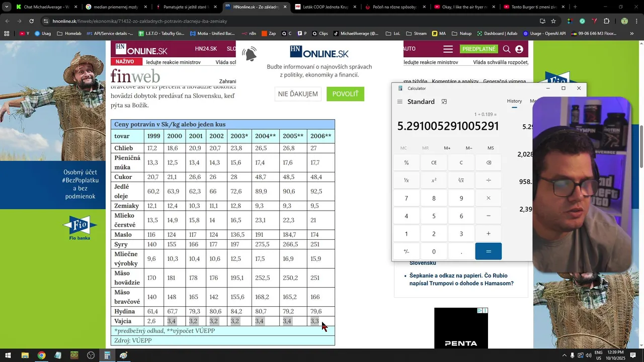This screenshot has width=644, height=362.
Task: Click the equals button in Calculator
Action: 489,251
